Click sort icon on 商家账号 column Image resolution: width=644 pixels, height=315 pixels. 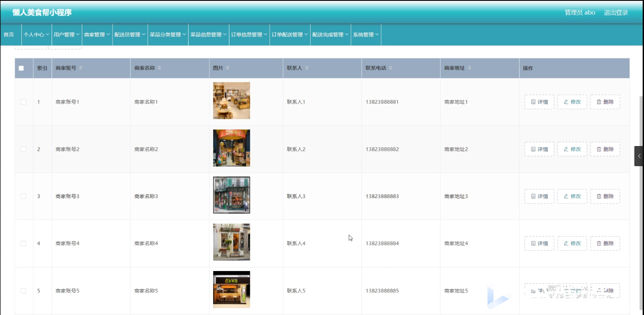click(81, 68)
